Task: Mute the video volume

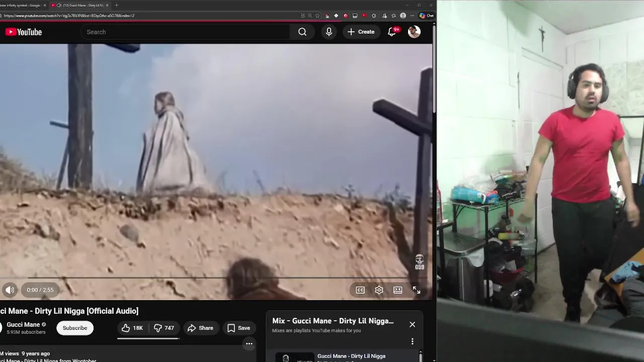Action: (10, 290)
